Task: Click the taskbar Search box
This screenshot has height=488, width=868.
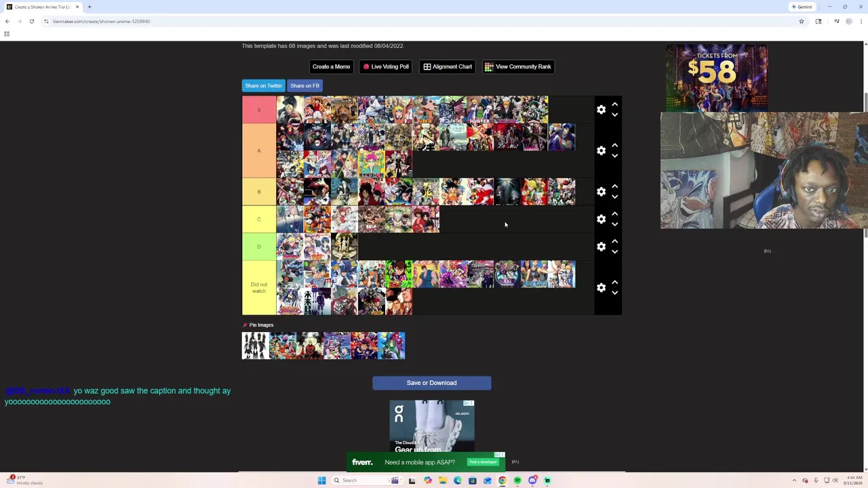Action: click(366, 481)
